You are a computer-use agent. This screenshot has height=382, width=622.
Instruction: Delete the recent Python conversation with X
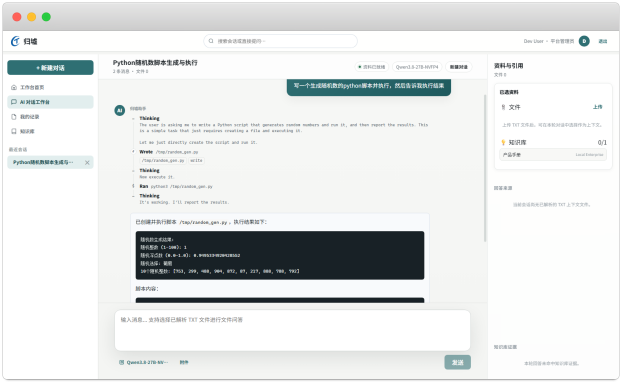[87, 163]
